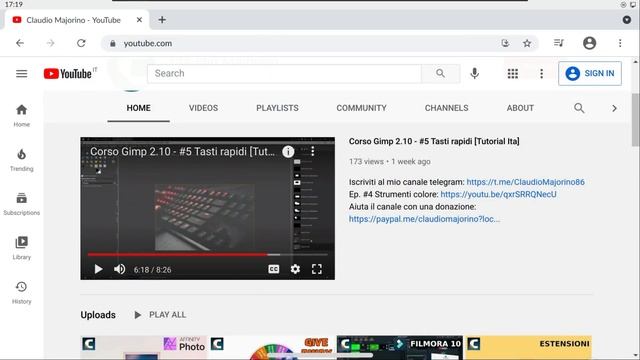Image resolution: width=640 pixels, height=360 pixels.
Task: Open the Give Away upload thumbnail
Action: 272,347
